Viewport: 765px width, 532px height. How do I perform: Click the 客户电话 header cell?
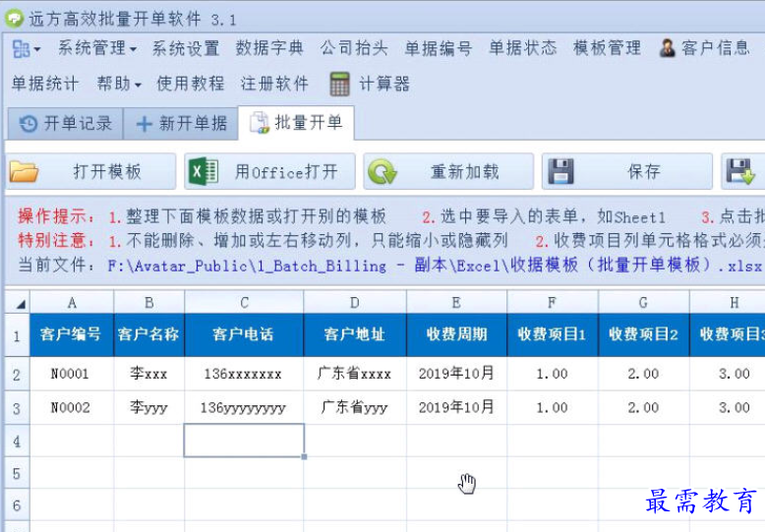tap(244, 334)
